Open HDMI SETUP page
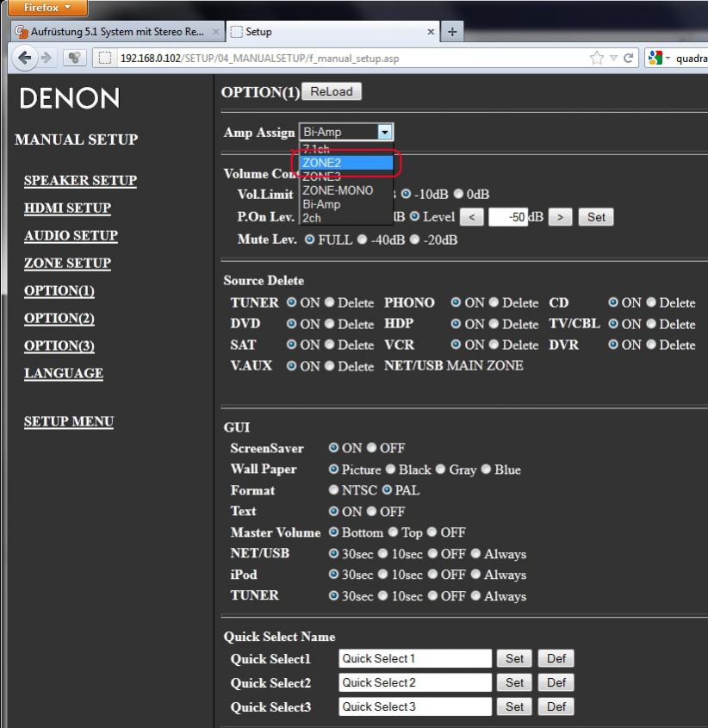The width and height of the screenshot is (708, 728). (67, 208)
